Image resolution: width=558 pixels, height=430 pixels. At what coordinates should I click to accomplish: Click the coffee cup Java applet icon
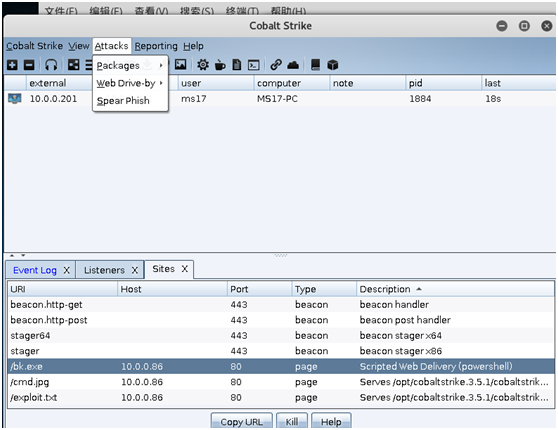(220, 65)
